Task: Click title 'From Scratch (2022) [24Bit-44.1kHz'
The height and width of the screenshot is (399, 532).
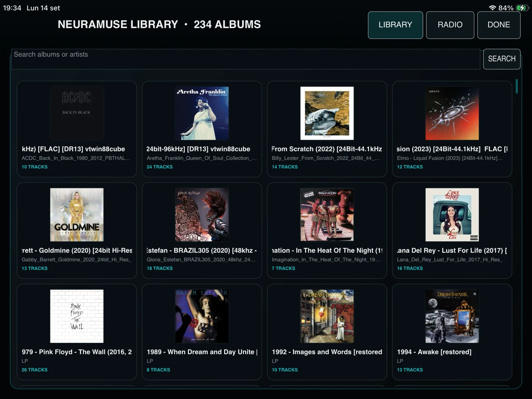Action: pos(327,149)
